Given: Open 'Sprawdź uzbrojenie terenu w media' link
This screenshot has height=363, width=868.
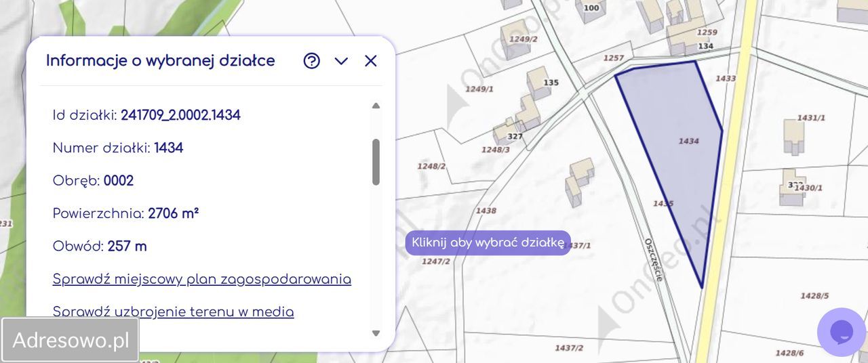Looking at the screenshot, I should (x=174, y=312).
